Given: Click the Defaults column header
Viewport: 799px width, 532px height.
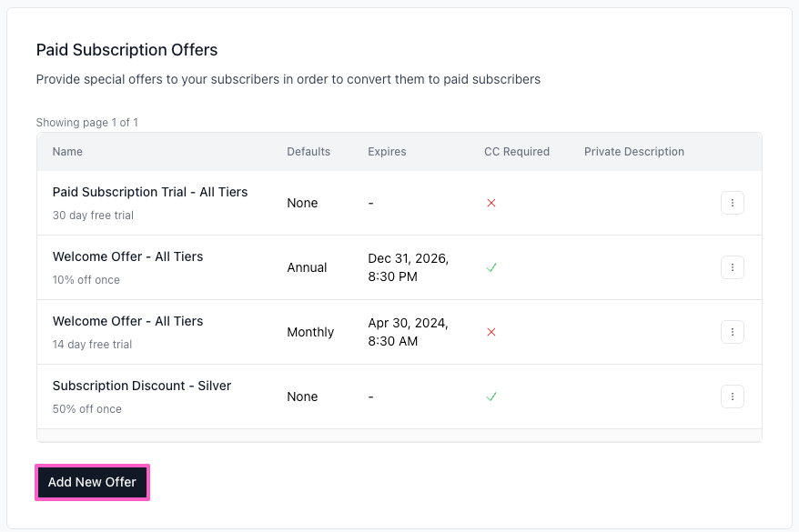Looking at the screenshot, I should pos(308,152).
